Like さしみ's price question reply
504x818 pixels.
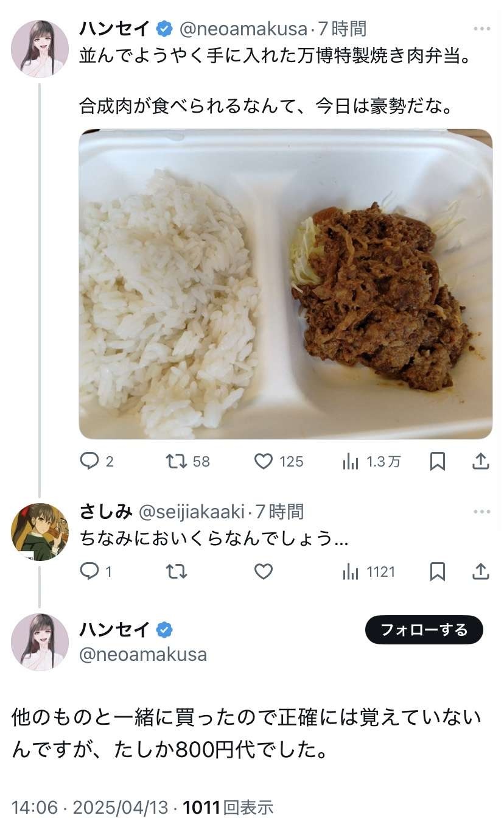(x=264, y=571)
